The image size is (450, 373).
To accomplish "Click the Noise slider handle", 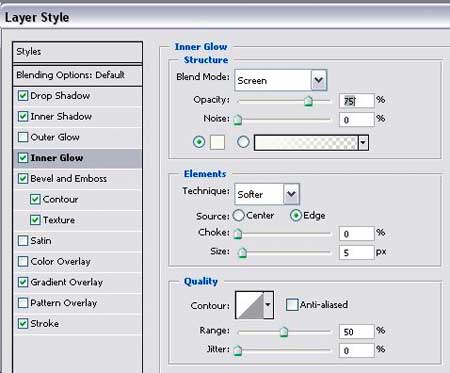I will point(237,120).
